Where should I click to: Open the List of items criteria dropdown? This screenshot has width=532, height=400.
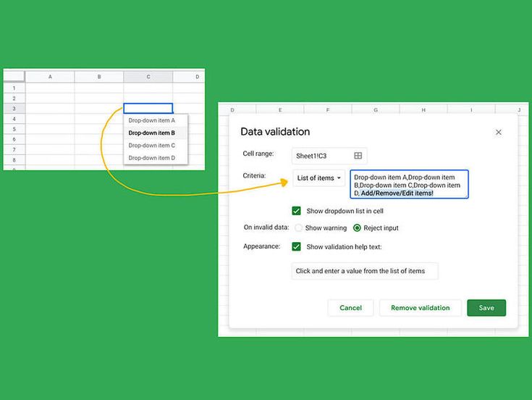click(318, 178)
